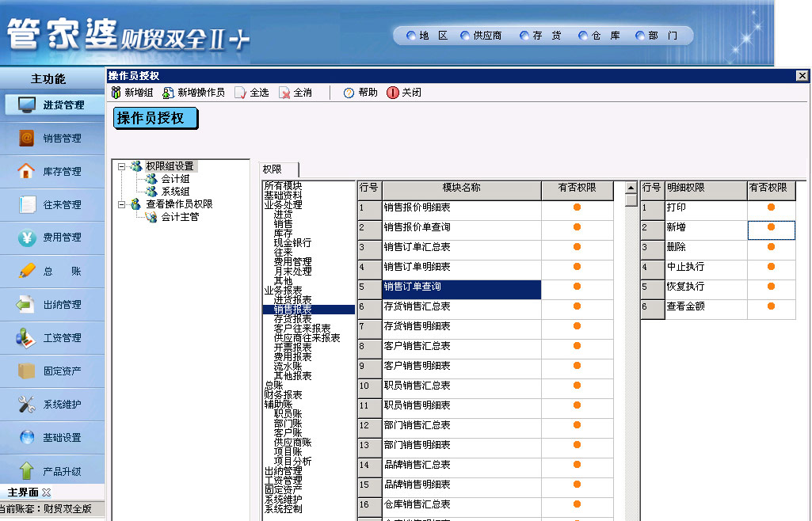Toggle permission for 销售订单查询
Screen dimensions: 812x521
pos(577,287)
